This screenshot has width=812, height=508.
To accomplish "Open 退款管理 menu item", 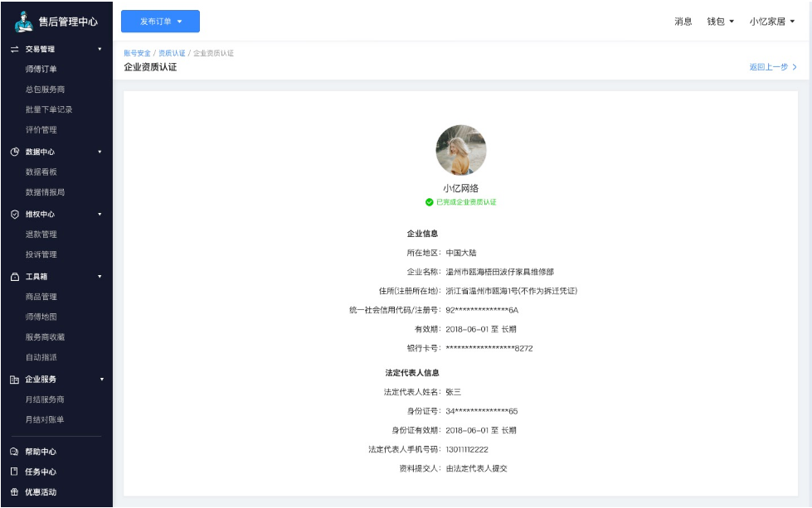I will point(41,235).
